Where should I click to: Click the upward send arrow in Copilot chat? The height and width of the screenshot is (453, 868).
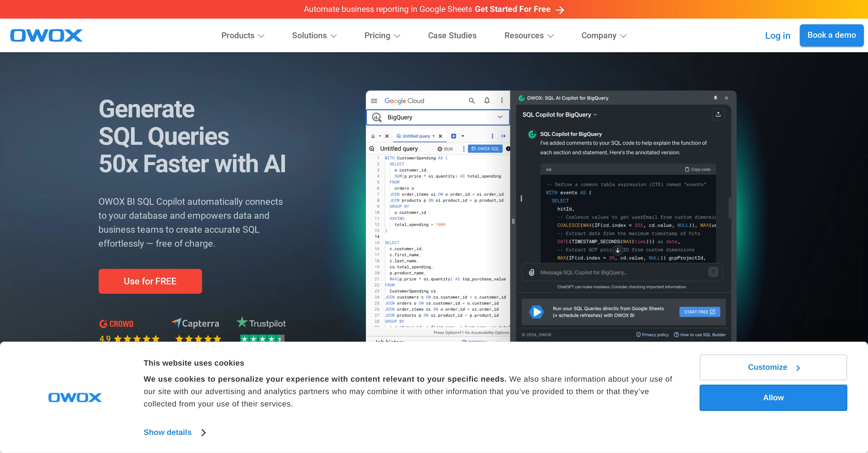click(x=713, y=272)
